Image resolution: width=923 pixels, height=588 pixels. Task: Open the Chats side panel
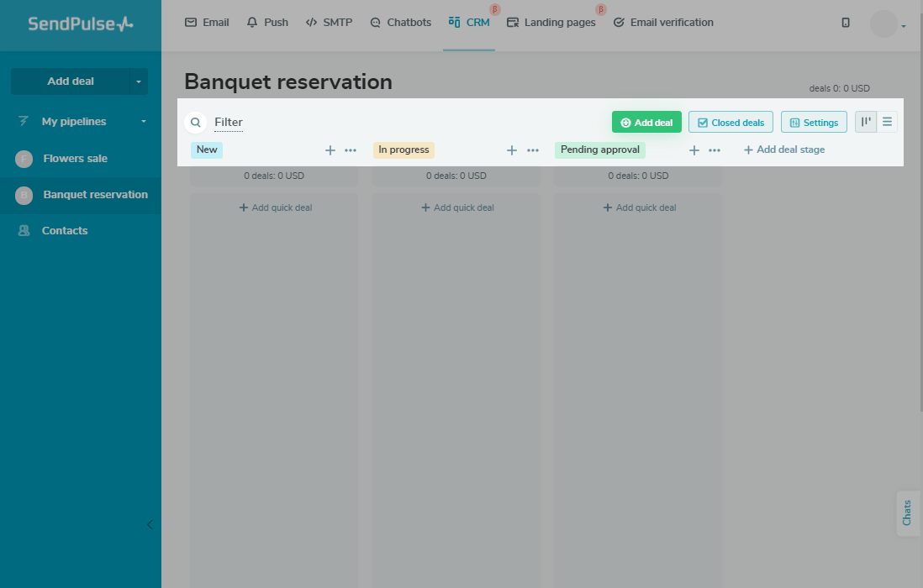(907, 513)
